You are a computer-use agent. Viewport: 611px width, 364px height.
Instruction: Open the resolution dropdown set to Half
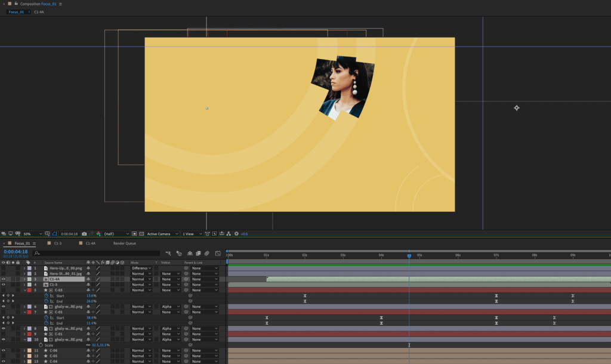[x=116, y=234]
